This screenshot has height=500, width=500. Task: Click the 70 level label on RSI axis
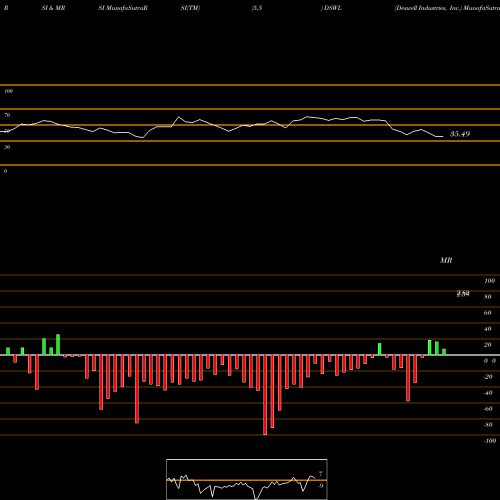pyautogui.click(x=7, y=115)
